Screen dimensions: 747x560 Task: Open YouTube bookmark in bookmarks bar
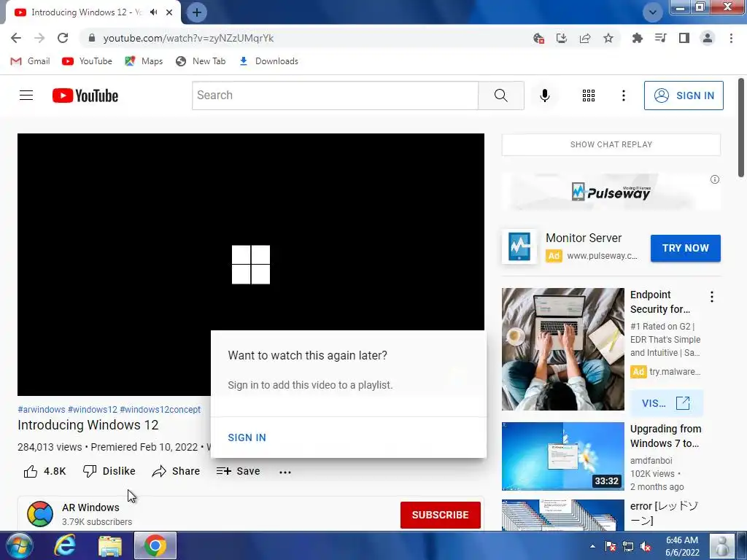(x=87, y=61)
